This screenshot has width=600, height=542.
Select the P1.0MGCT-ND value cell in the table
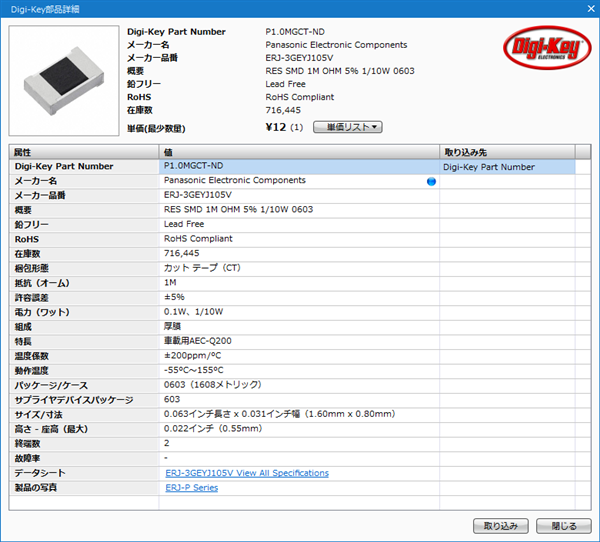(299, 167)
